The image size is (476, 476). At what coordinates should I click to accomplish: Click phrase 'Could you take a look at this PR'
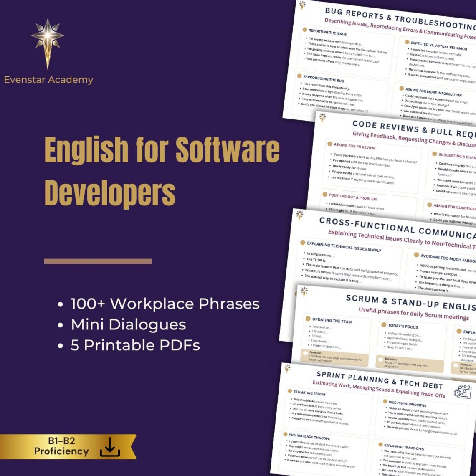click(375, 158)
